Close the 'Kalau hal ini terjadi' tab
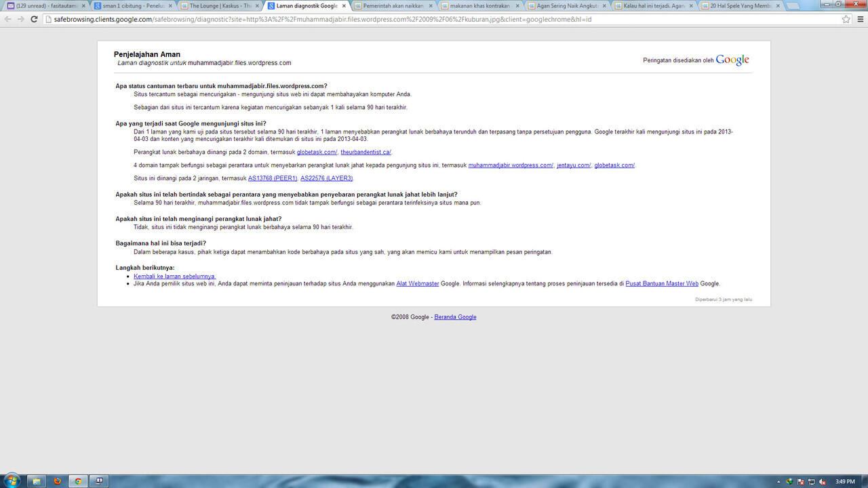This screenshot has width=868, height=488. 691,5
